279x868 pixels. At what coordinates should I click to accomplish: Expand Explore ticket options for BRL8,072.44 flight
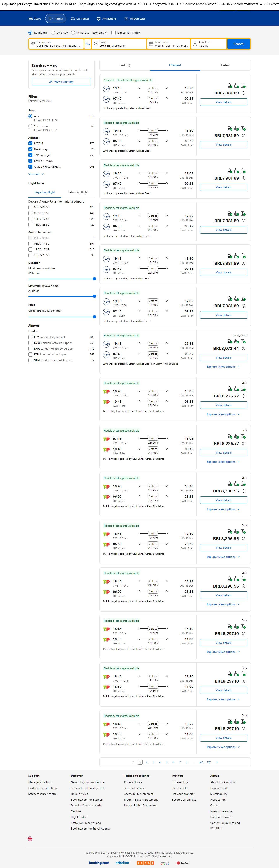pos(223,367)
